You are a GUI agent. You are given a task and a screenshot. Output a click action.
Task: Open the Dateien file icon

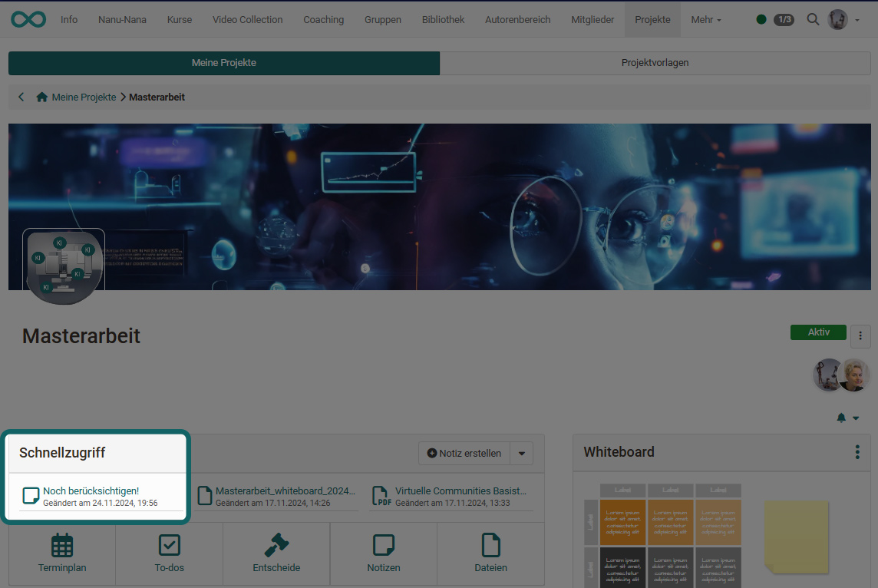[490, 545]
